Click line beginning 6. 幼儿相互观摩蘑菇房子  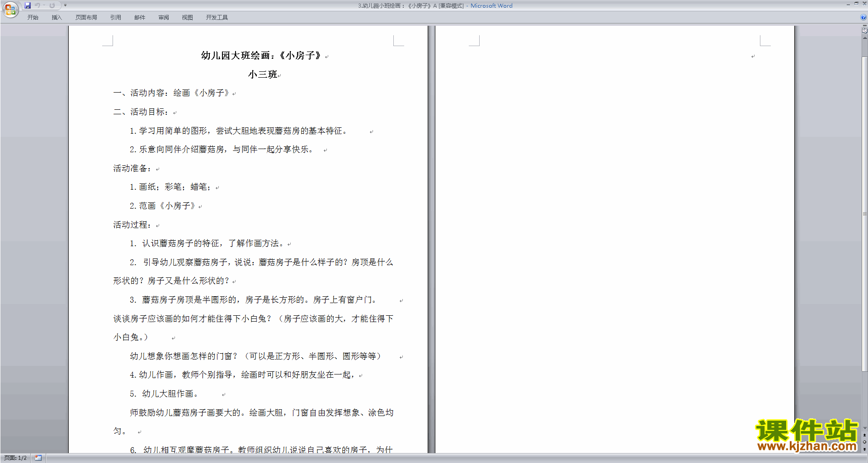pos(261,449)
